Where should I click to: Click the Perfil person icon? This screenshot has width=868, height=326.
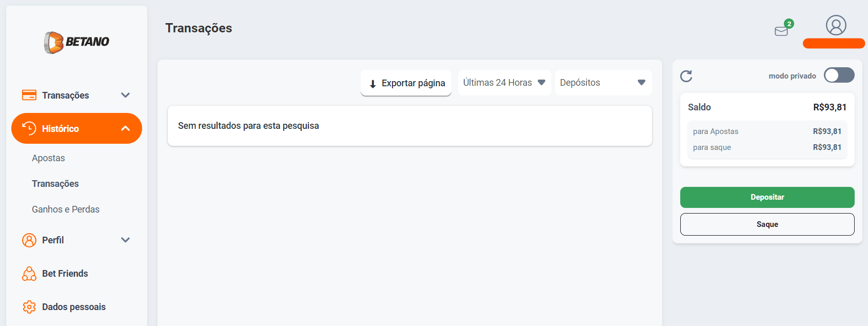[29, 240]
